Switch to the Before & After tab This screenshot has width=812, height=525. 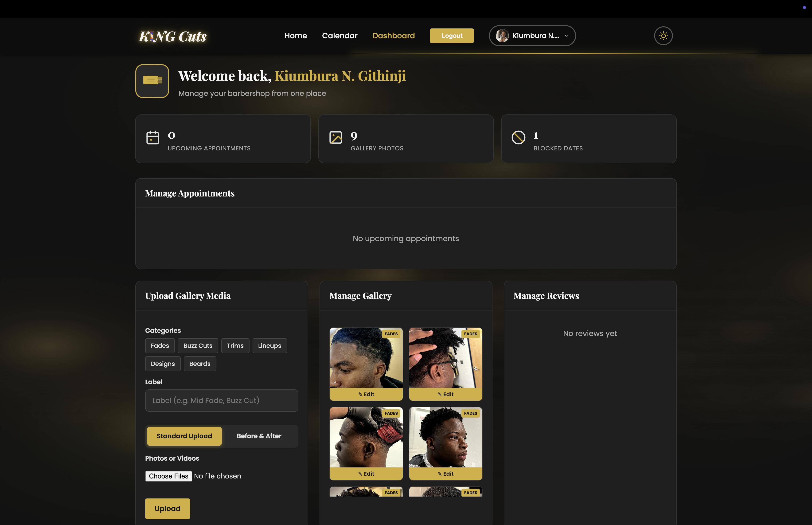coord(259,436)
